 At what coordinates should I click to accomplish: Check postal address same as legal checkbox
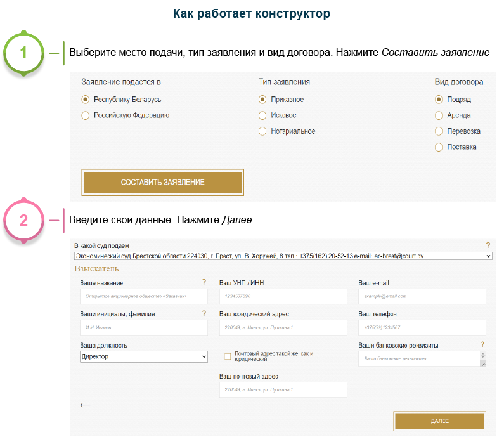click(x=228, y=356)
